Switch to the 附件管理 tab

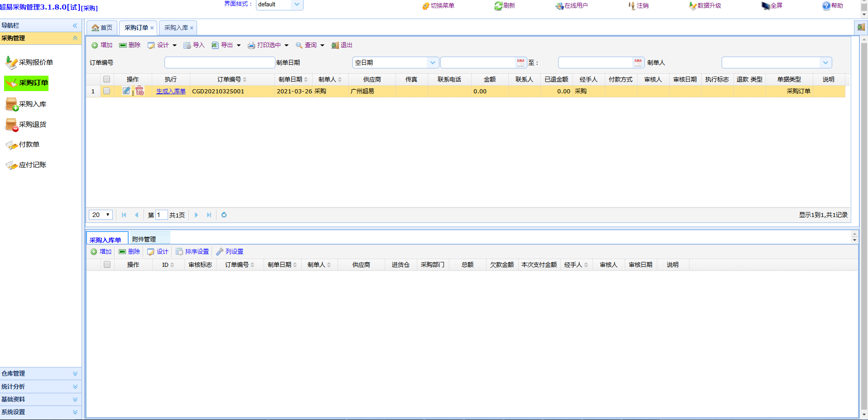point(144,239)
